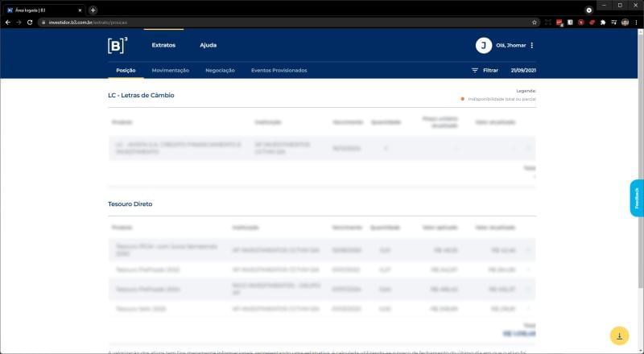The width and height of the screenshot is (644, 354).
Task: Click the Filtrar filter icon
Action: pos(475,70)
